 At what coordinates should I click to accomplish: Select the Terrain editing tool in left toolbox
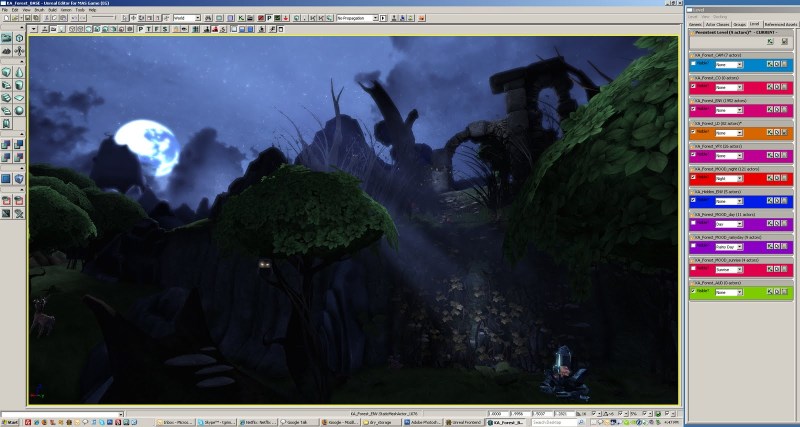pyautogui.click(x=6, y=51)
